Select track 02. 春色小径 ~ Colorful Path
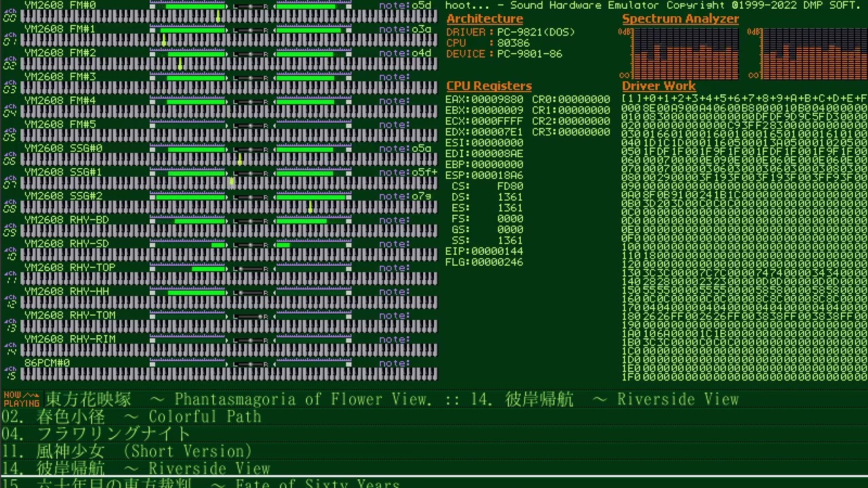Screen dimensions: 868x488 132,416
